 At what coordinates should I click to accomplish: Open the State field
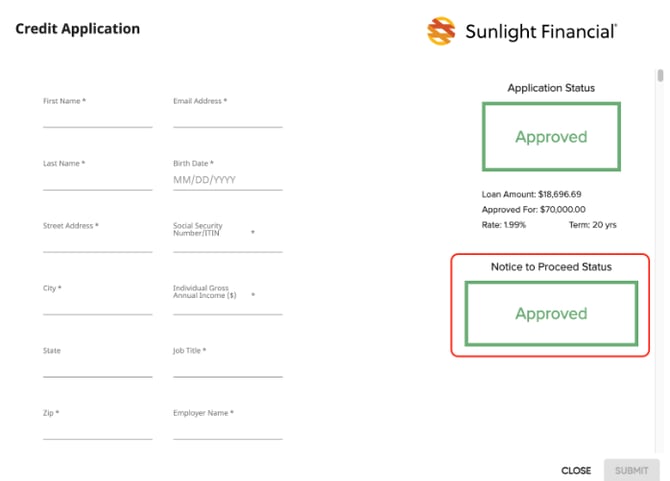coord(97,367)
